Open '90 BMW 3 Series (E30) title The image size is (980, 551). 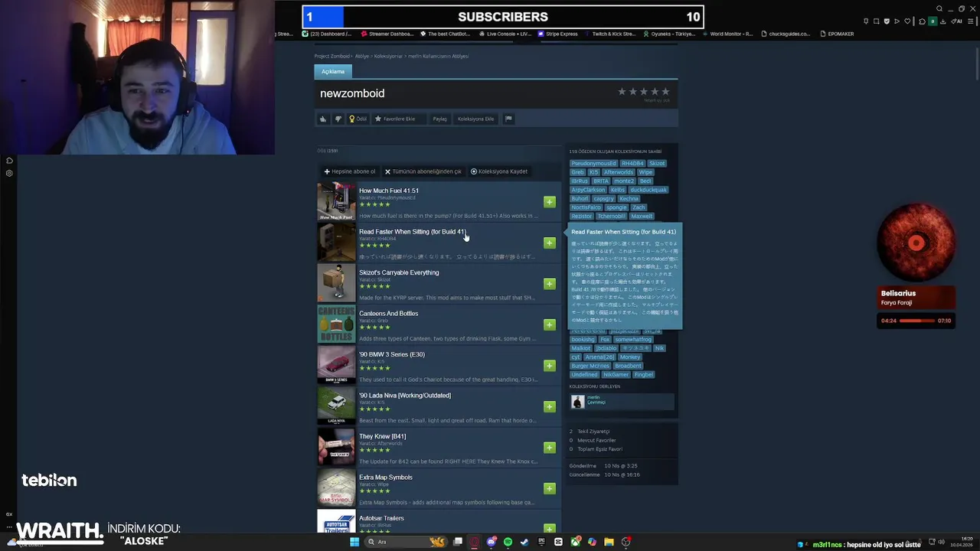pos(392,354)
